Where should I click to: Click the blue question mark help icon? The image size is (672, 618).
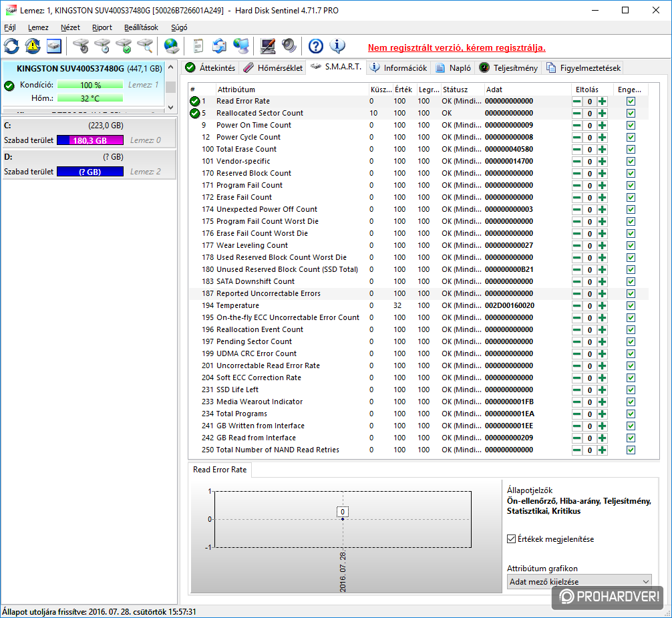pyautogui.click(x=316, y=46)
